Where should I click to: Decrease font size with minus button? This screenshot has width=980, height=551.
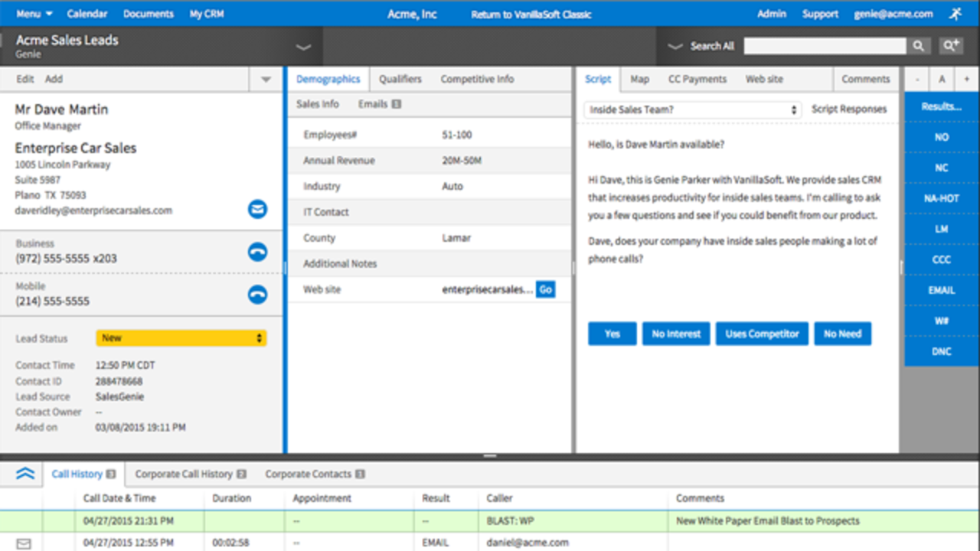click(x=916, y=80)
